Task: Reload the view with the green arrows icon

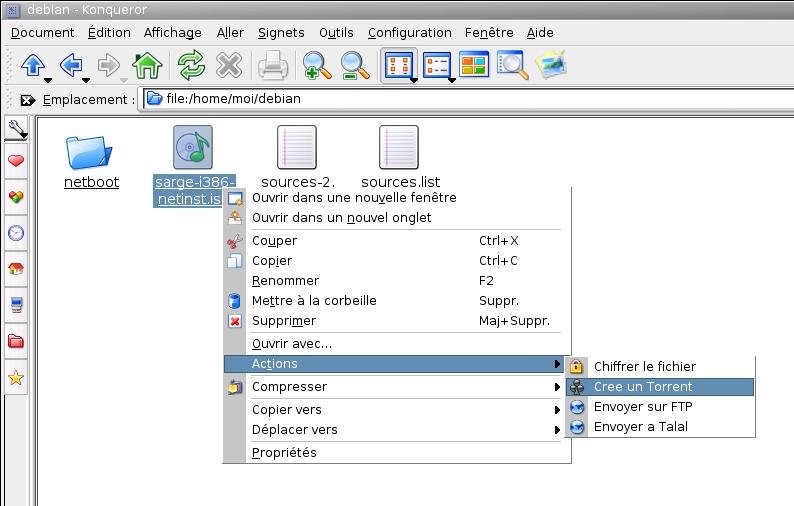Action: tap(191, 65)
